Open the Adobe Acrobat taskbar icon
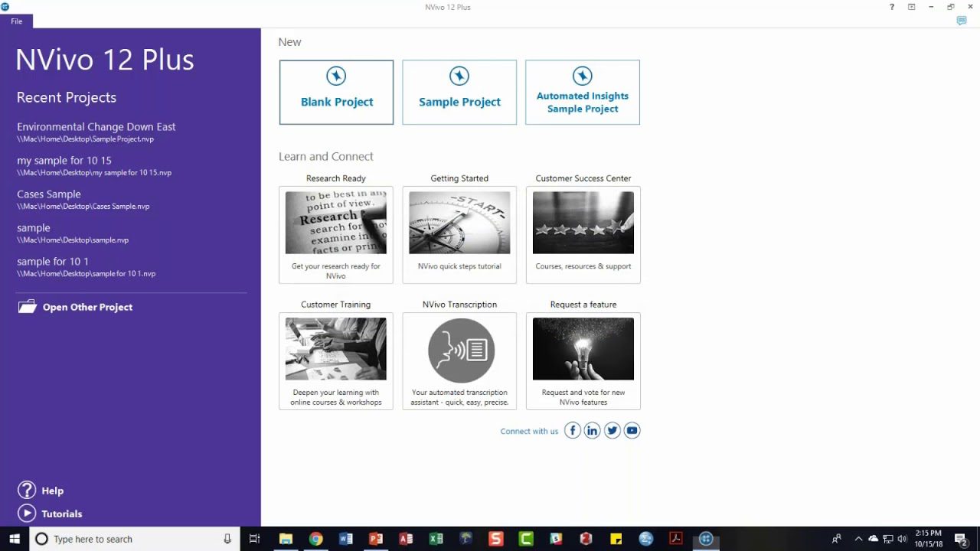 coord(676,539)
